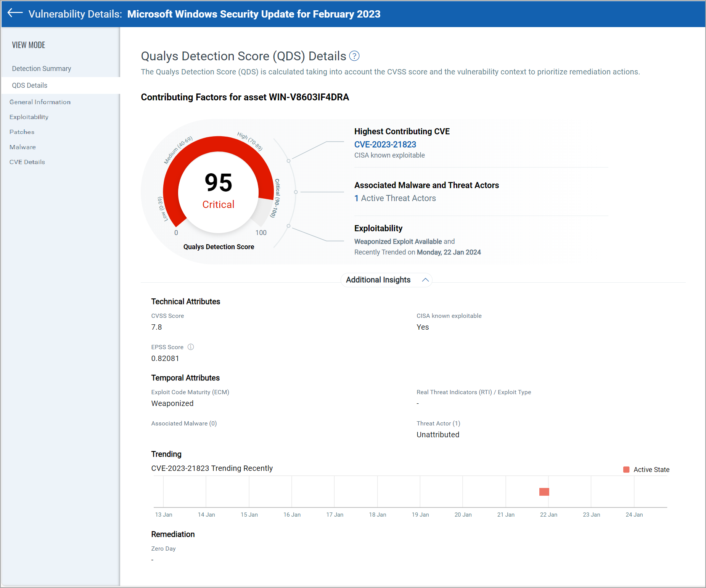Click the 13 Jan axis label
Image resolution: width=706 pixels, height=588 pixels.
pos(164,514)
